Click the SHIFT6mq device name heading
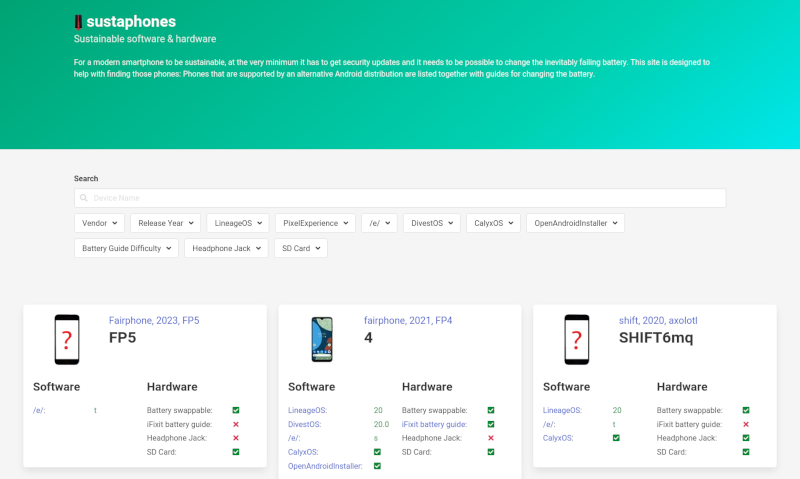Screen dimensions: 800x479 coord(656,338)
